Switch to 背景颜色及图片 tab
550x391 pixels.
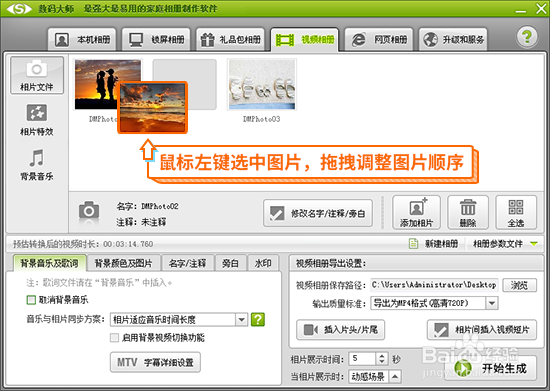click(123, 263)
